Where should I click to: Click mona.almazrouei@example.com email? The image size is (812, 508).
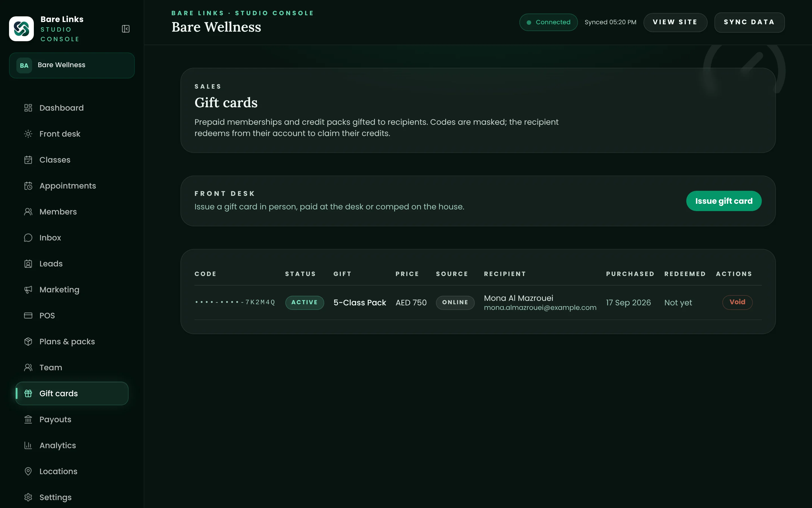tap(540, 307)
